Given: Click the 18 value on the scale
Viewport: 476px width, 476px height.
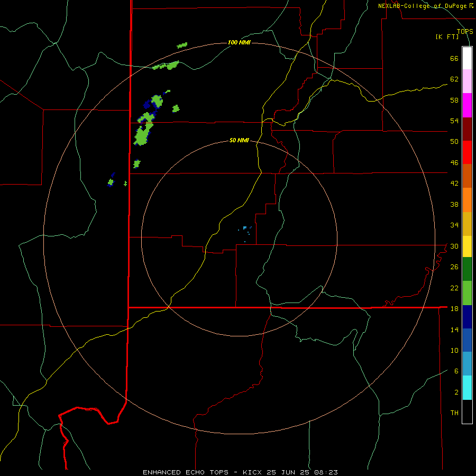Looking at the screenshot, I should pos(454,309).
